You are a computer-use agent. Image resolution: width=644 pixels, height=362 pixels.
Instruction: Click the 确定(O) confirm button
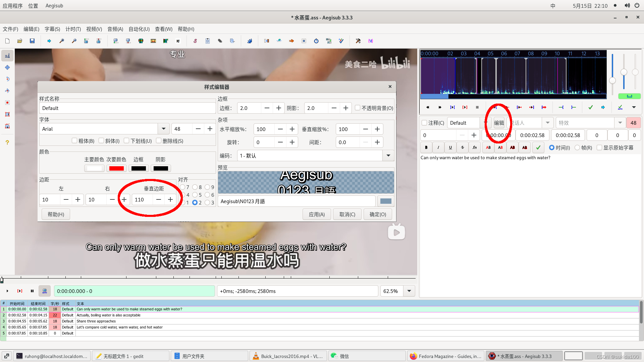point(378,214)
